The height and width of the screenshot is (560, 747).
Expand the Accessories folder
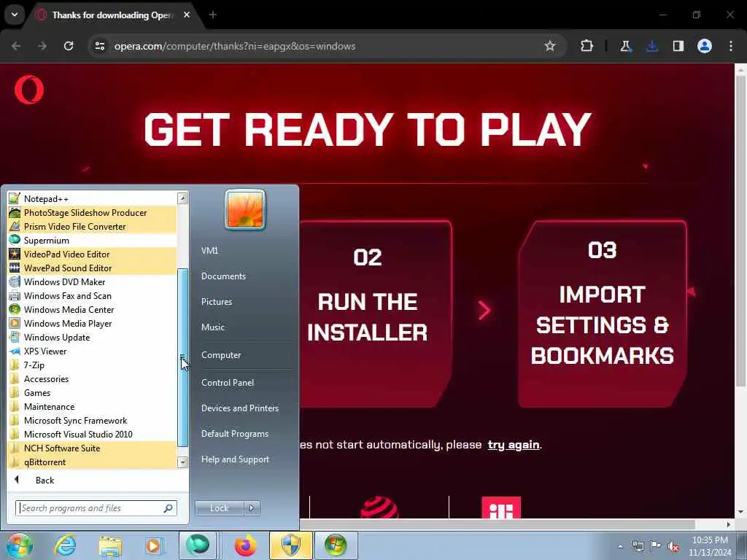[92, 378]
